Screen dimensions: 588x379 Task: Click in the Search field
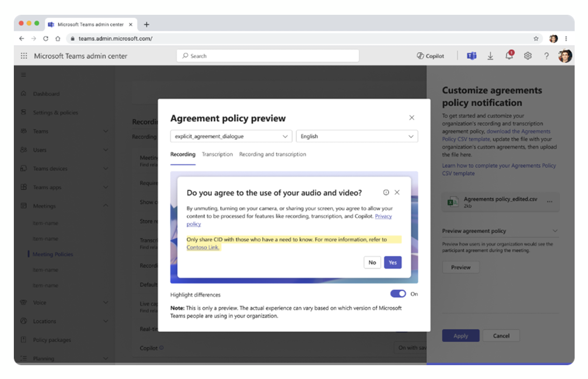tap(267, 56)
